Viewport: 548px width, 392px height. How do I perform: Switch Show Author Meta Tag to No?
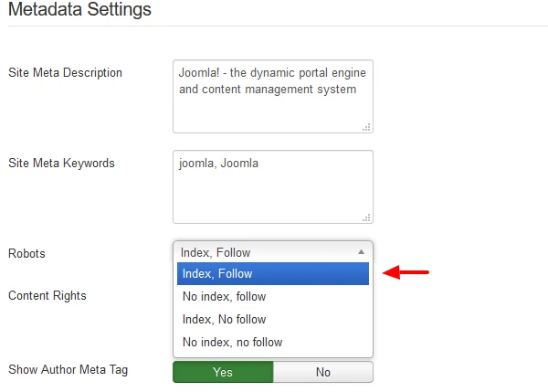click(x=323, y=372)
